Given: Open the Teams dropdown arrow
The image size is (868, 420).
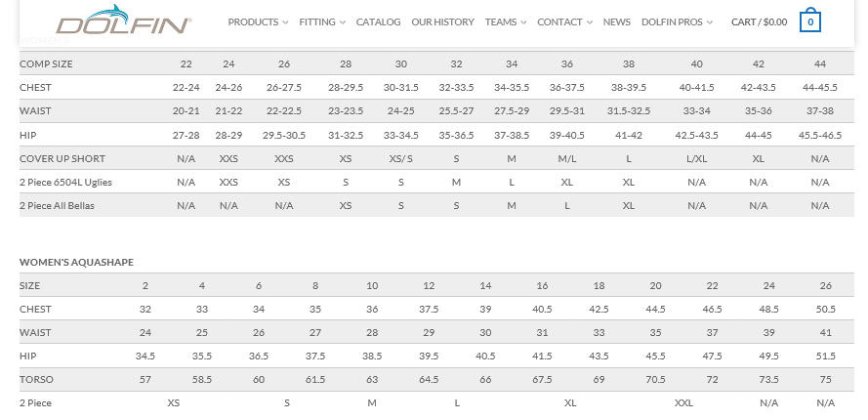Looking at the screenshot, I should pyautogui.click(x=523, y=22).
